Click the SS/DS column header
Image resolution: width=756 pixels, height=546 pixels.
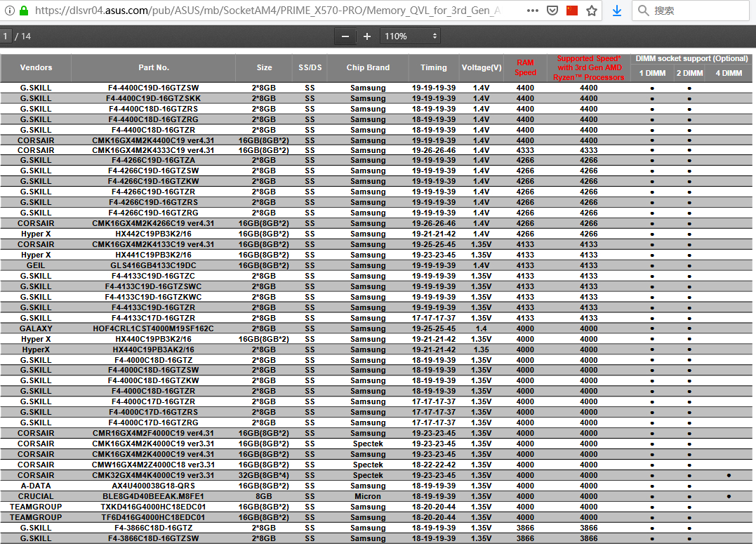(x=310, y=67)
